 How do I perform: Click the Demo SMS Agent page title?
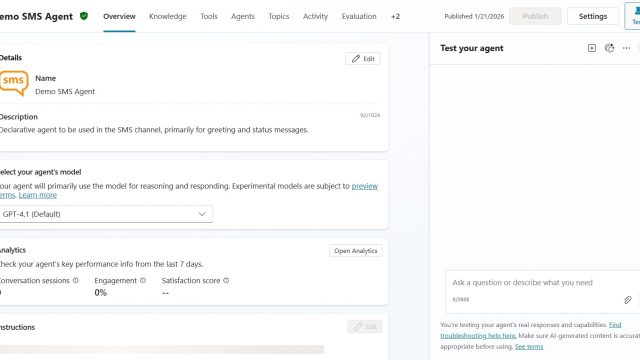36,17
